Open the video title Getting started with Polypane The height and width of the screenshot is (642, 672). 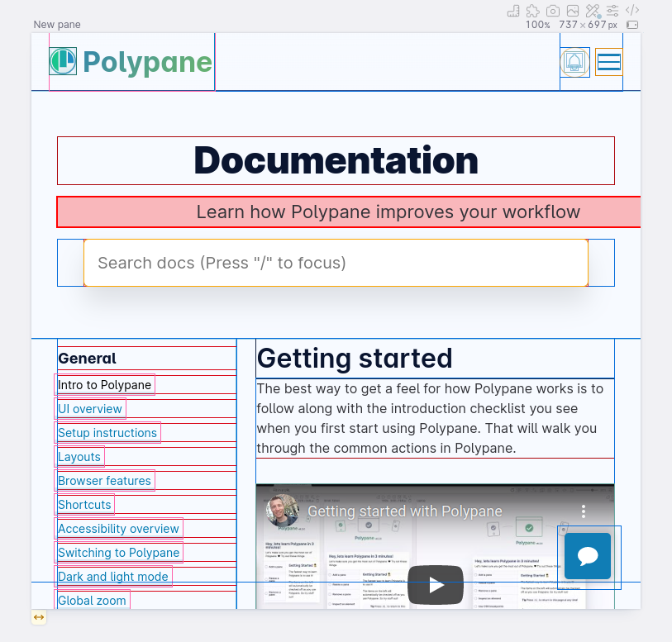pos(404,511)
